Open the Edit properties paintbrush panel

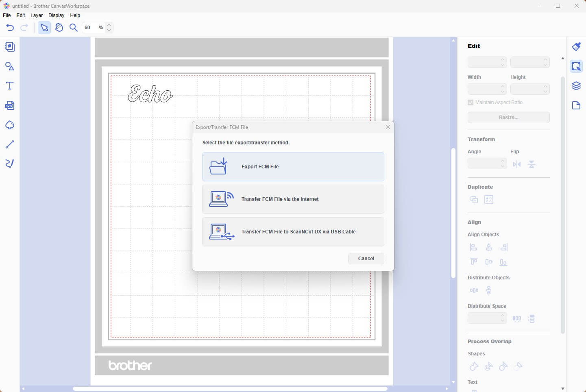pyautogui.click(x=577, y=46)
